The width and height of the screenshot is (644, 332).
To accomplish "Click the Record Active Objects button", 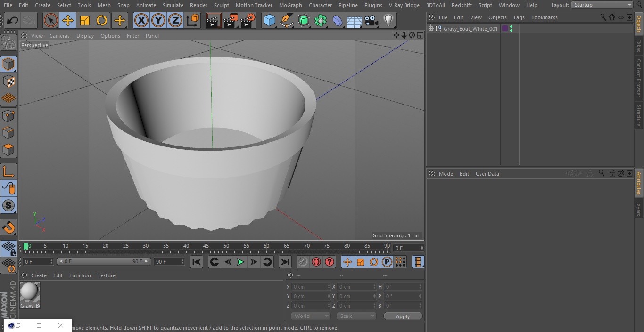I will coord(303,262).
